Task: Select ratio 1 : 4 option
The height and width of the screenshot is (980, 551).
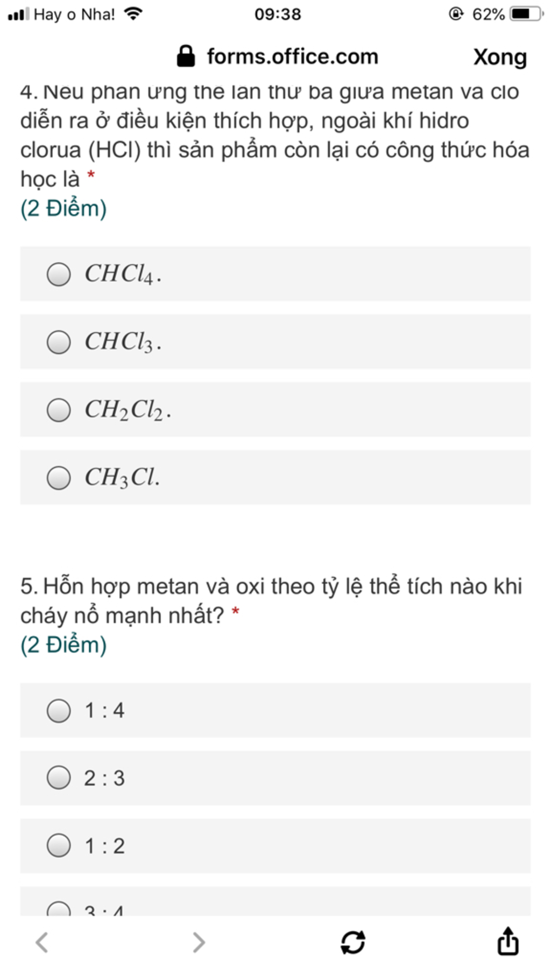Action: click(x=275, y=710)
